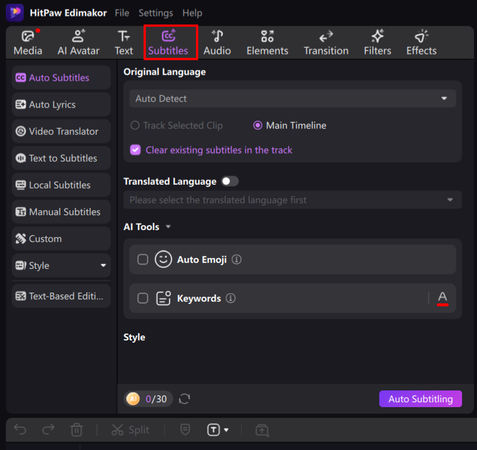This screenshot has height=450, width=477.
Task: Select the Track Selected Clip radio button
Action: [x=135, y=126]
